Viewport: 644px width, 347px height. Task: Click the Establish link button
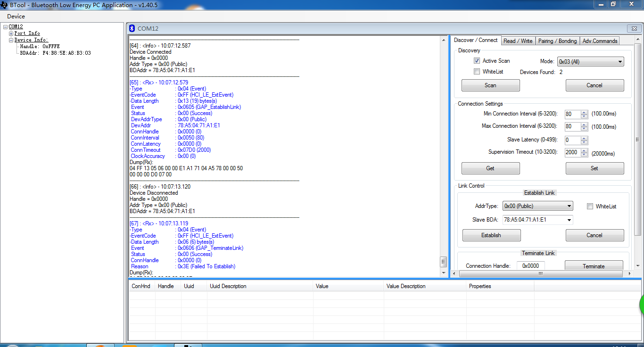coord(491,235)
